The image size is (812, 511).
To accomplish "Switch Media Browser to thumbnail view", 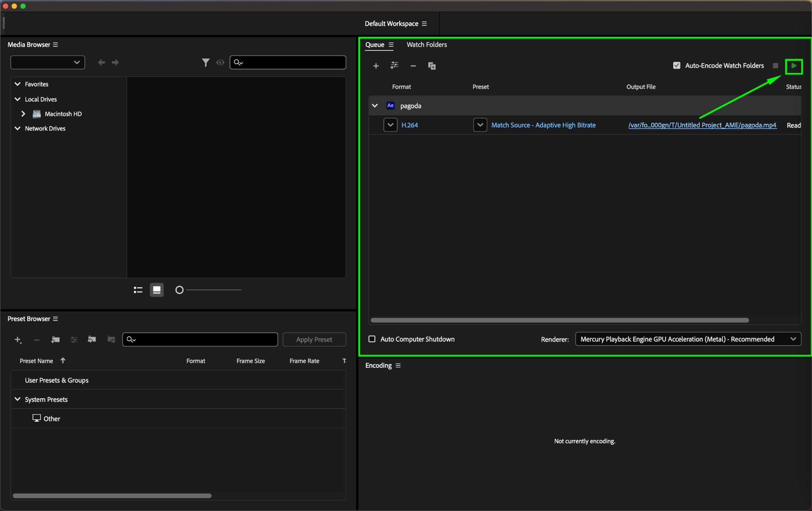I will pyautogui.click(x=157, y=290).
